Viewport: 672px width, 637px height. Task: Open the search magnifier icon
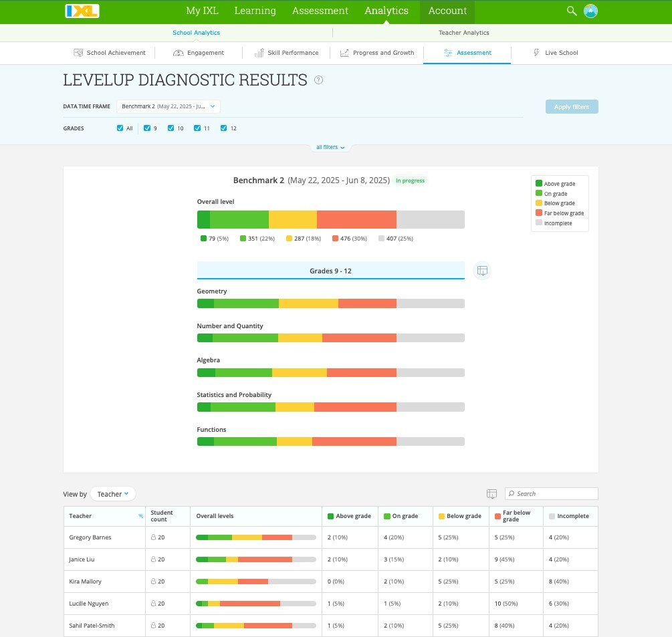pos(571,11)
